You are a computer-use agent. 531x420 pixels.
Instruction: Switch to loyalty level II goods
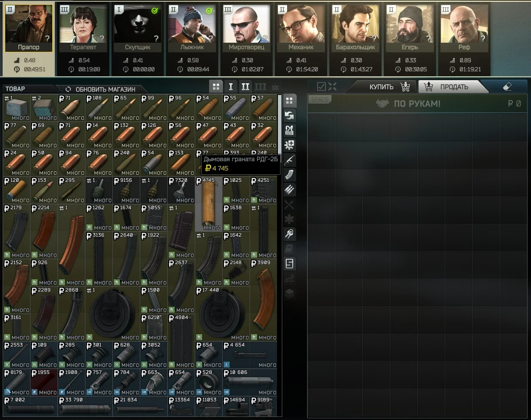coord(245,86)
